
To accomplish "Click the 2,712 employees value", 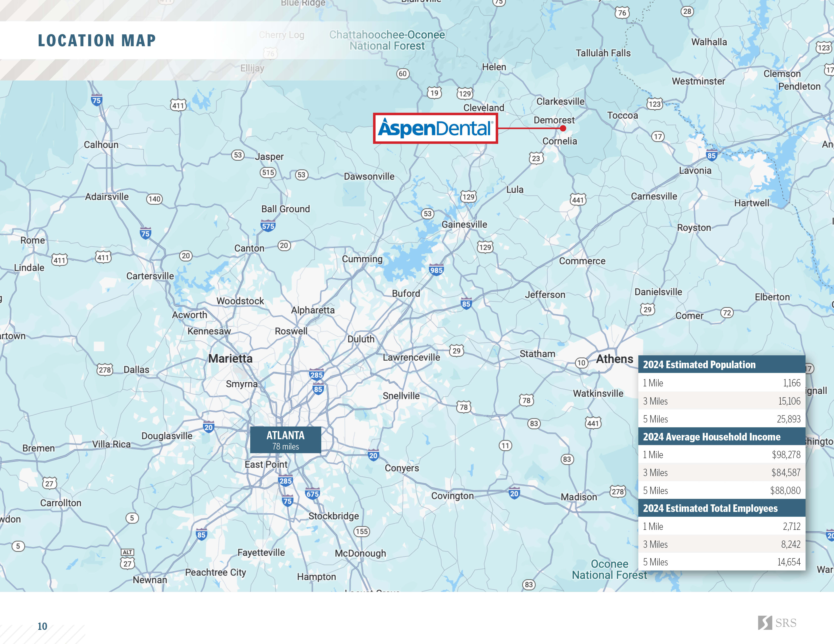I will click(792, 527).
